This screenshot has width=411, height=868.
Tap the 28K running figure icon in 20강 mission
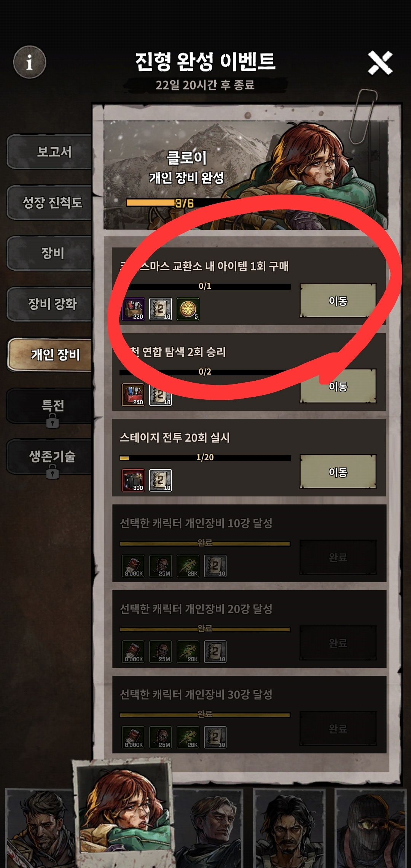point(188,651)
